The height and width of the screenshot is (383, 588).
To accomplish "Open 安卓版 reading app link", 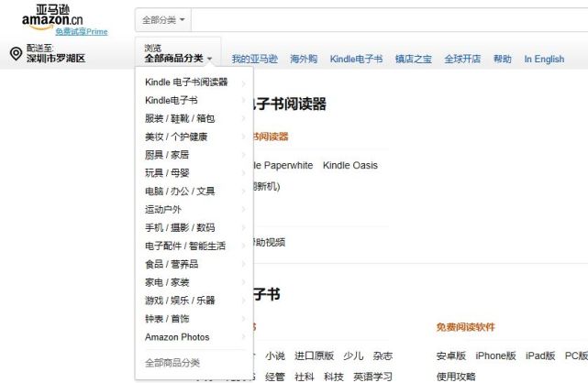I will click(x=450, y=356).
